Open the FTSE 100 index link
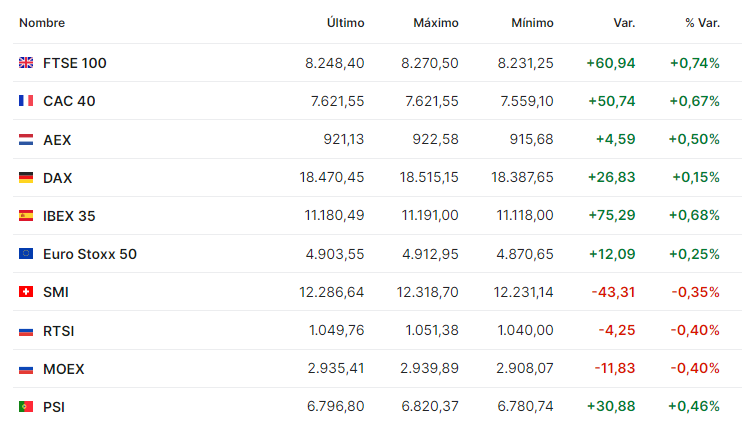Viewport: 742px width, 424px height. tap(75, 63)
